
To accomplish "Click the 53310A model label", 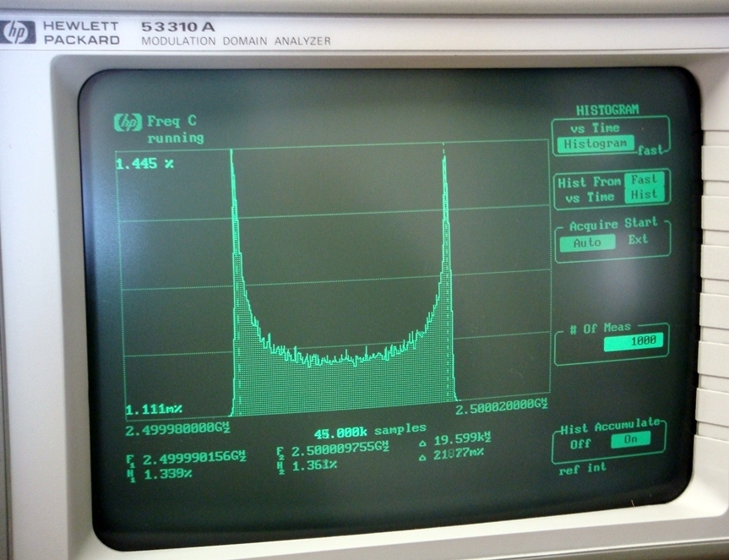I will (x=178, y=27).
